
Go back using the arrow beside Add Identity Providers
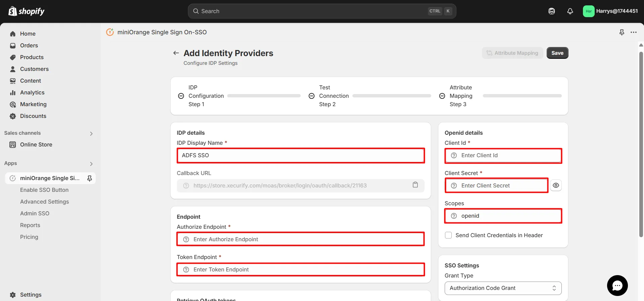pyautogui.click(x=176, y=53)
